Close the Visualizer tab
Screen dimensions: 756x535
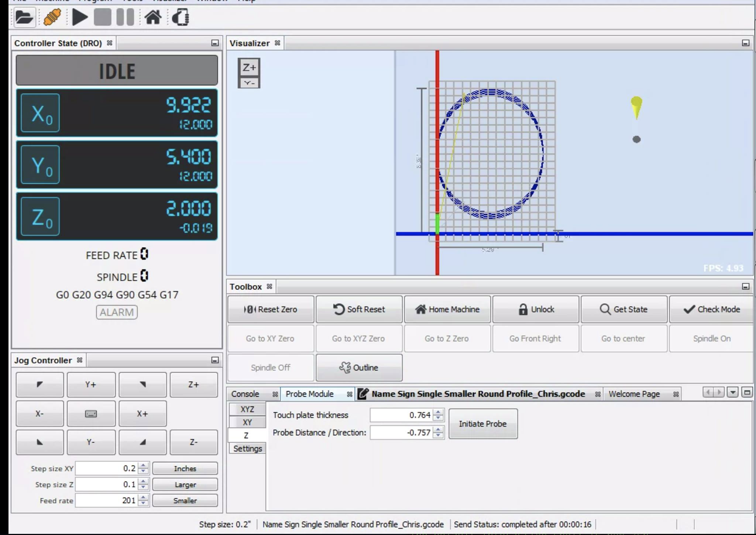pyautogui.click(x=277, y=43)
